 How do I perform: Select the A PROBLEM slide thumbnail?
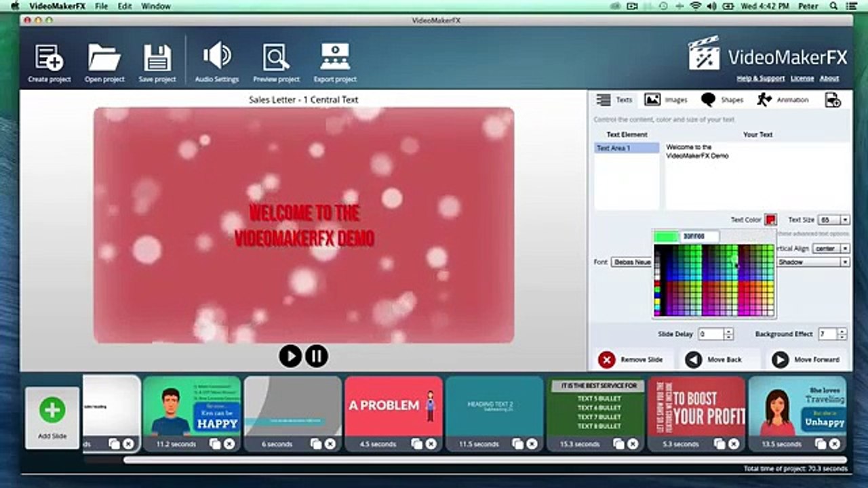(x=393, y=406)
